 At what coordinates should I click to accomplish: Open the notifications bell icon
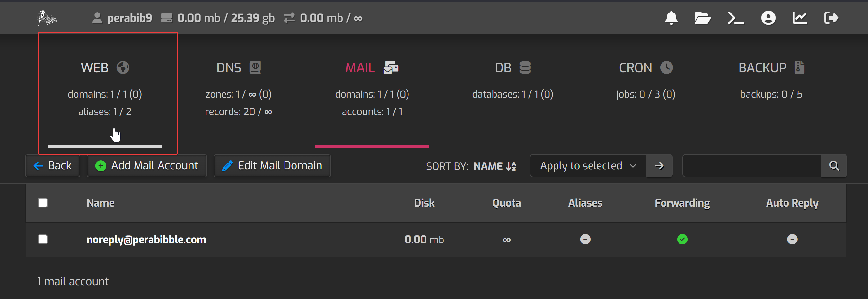point(671,18)
